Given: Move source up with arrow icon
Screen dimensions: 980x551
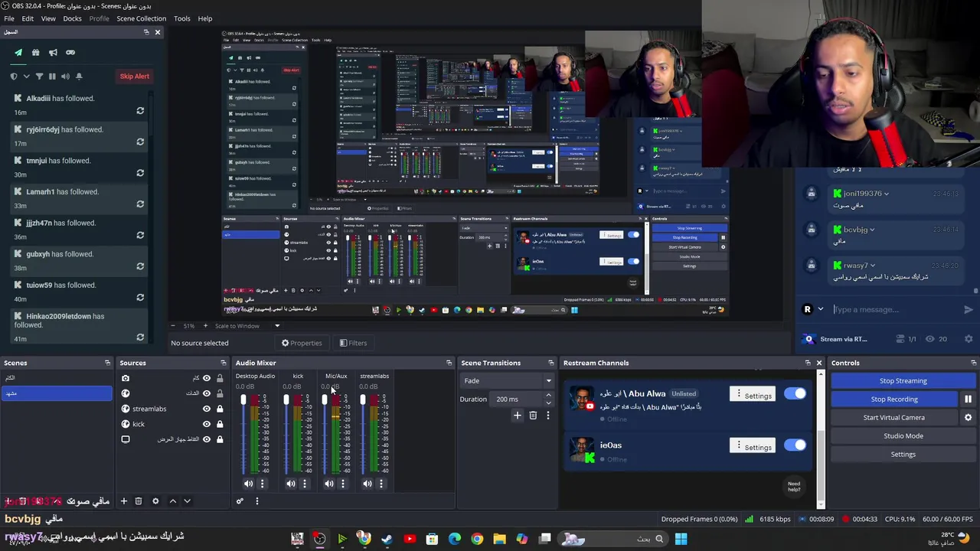Looking at the screenshot, I should coord(172,501).
